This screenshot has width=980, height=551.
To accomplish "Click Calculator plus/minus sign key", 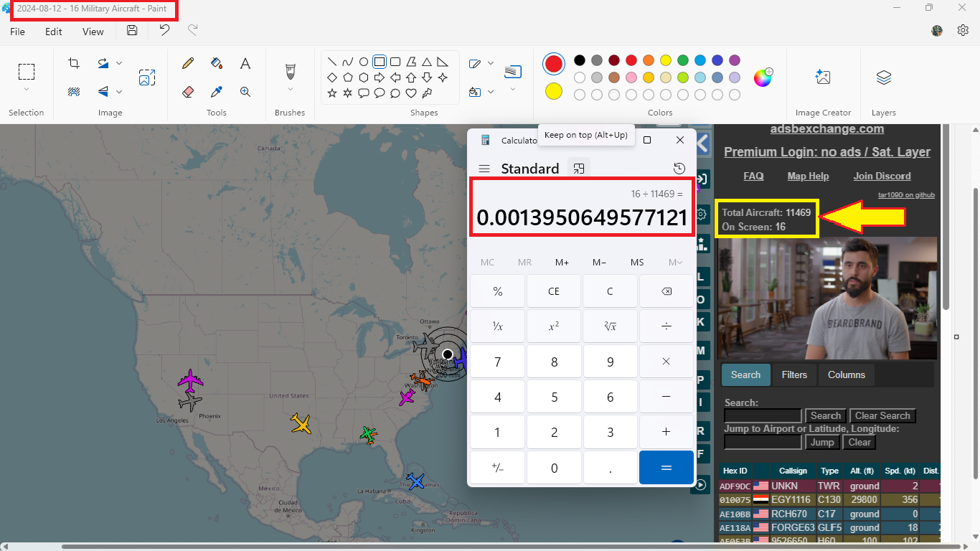I will (x=498, y=468).
